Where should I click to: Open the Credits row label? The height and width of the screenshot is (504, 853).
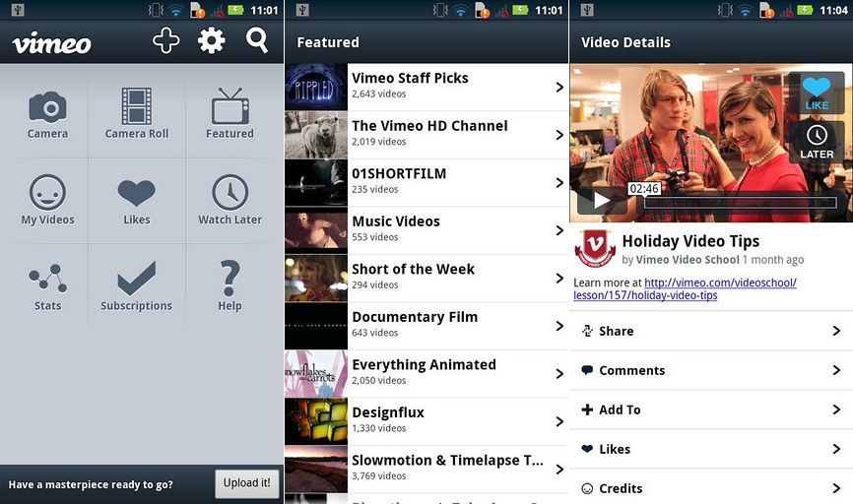(x=621, y=489)
